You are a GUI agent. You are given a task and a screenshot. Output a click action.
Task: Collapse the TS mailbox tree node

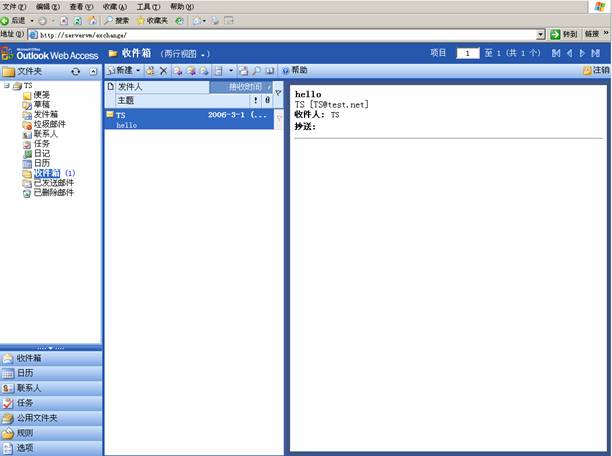pos(6,86)
